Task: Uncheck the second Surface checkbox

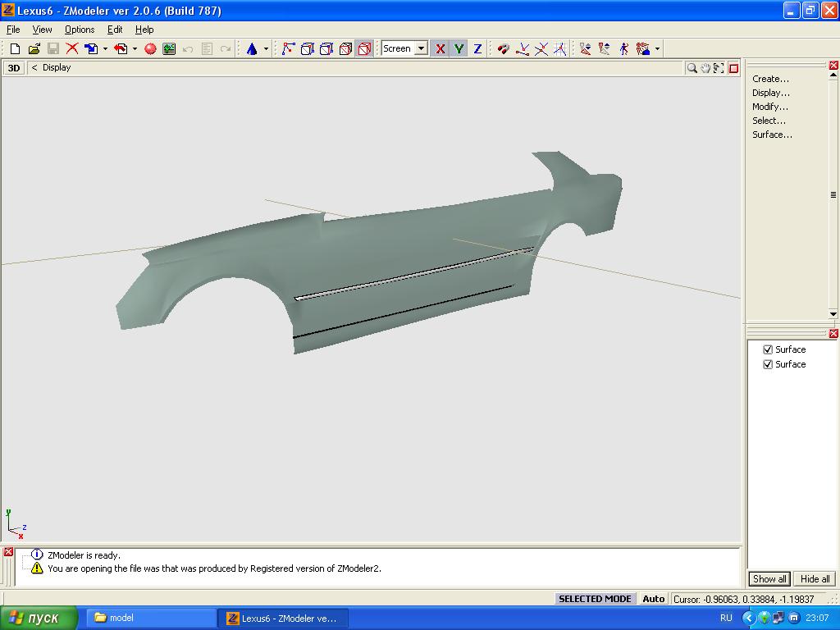Action: coord(768,364)
